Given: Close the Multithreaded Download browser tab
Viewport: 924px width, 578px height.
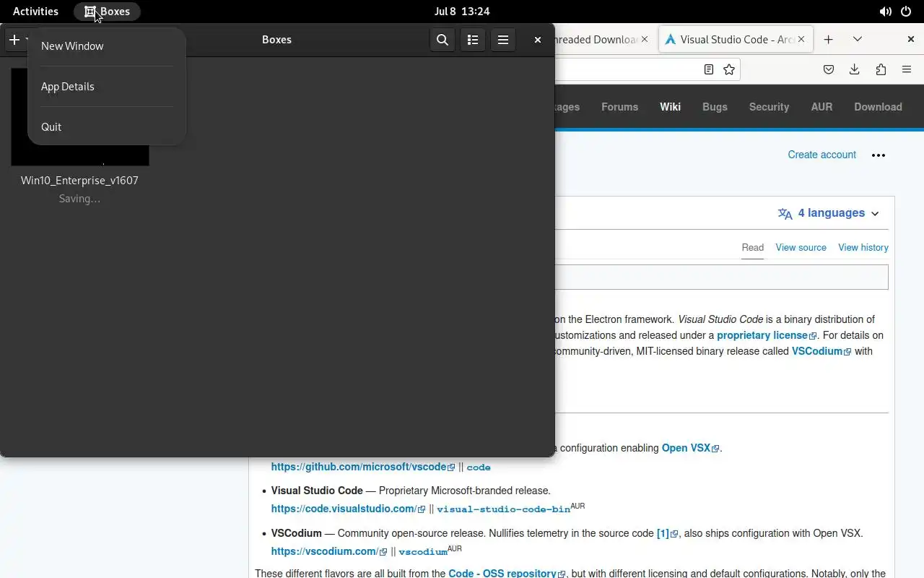Looking at the screenshot, I should click(x=645, y=40).
